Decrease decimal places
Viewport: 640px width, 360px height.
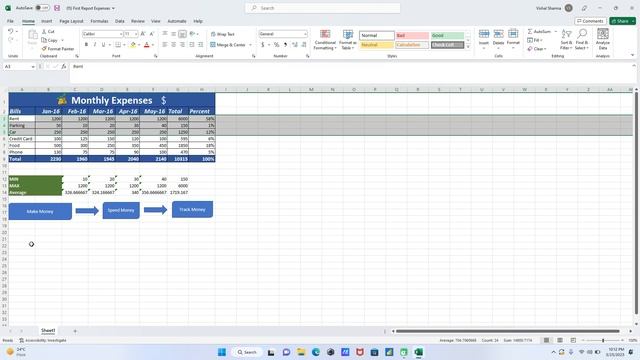[304, 44]
